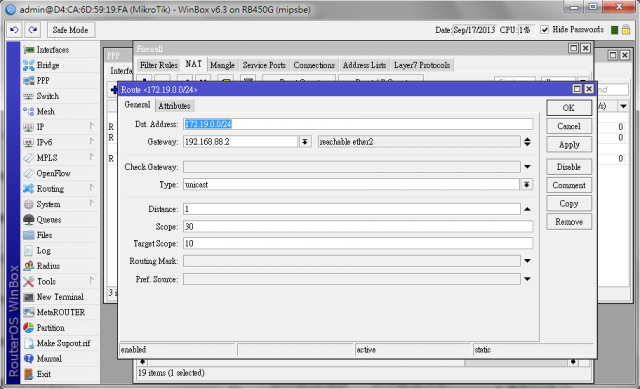The width and height of the screenshot is (640, 389).
Task: Click the Firewall horizontal scrollbar
Action: pos(358,362)
